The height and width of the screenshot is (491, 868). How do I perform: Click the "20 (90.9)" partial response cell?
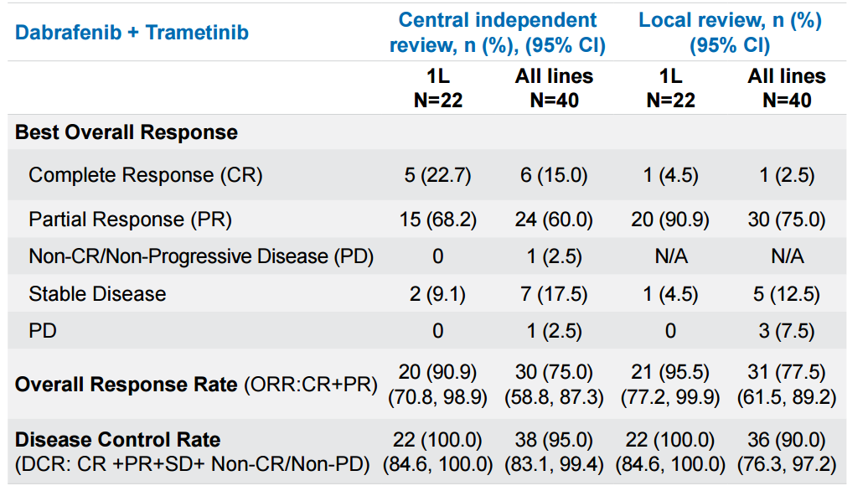(x=670, y=220)
